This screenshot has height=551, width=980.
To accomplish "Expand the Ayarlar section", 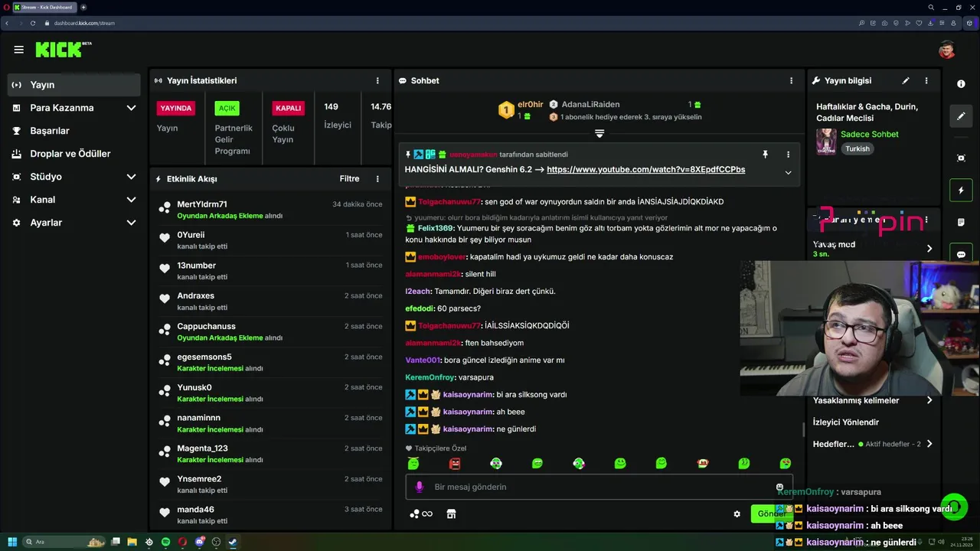I will click(74, 223).
